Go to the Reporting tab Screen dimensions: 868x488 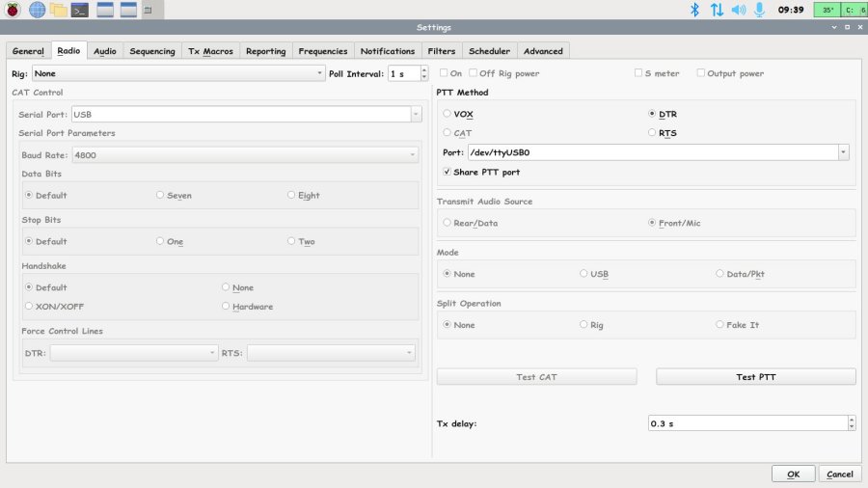click(x=266, y=51)
